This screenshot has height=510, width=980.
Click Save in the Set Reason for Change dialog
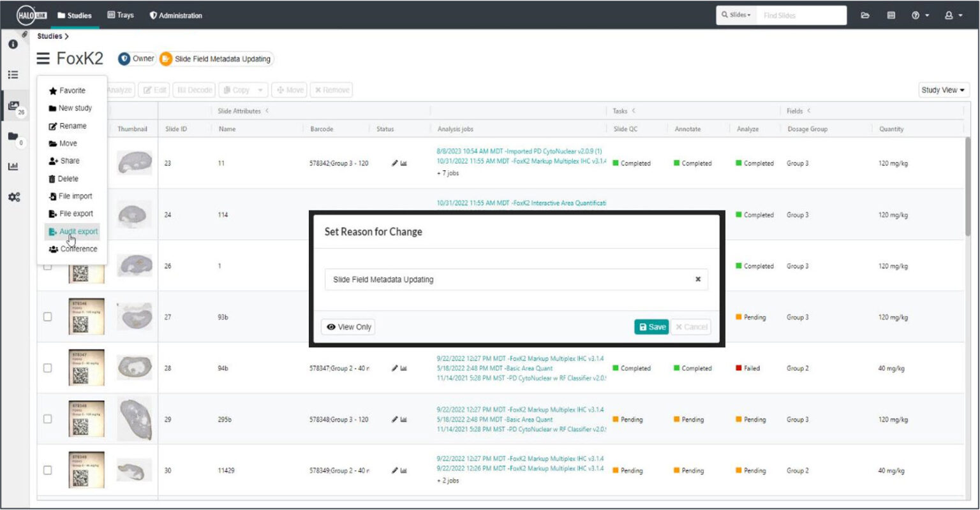(x=651, y=326)
